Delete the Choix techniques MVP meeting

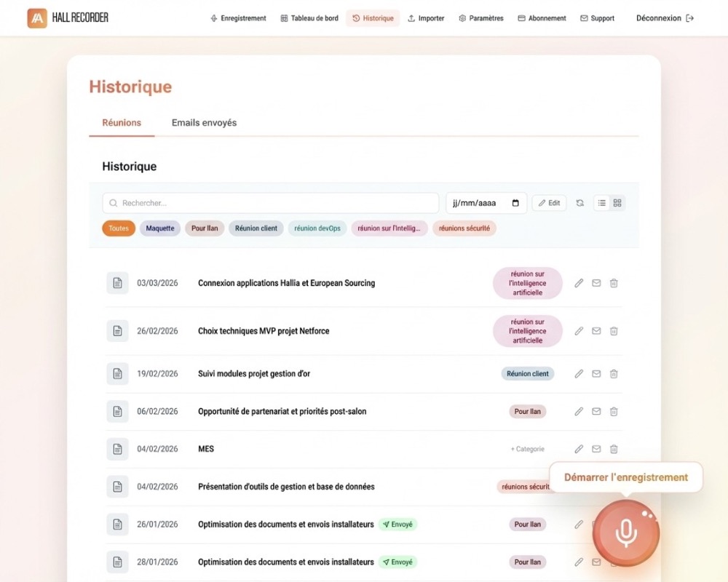point(613,331)
